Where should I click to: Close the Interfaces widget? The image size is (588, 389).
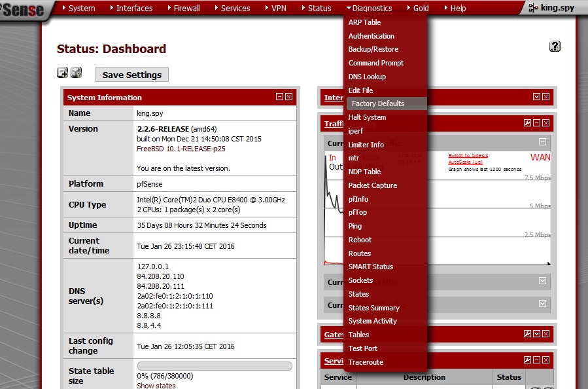point(546,97)
